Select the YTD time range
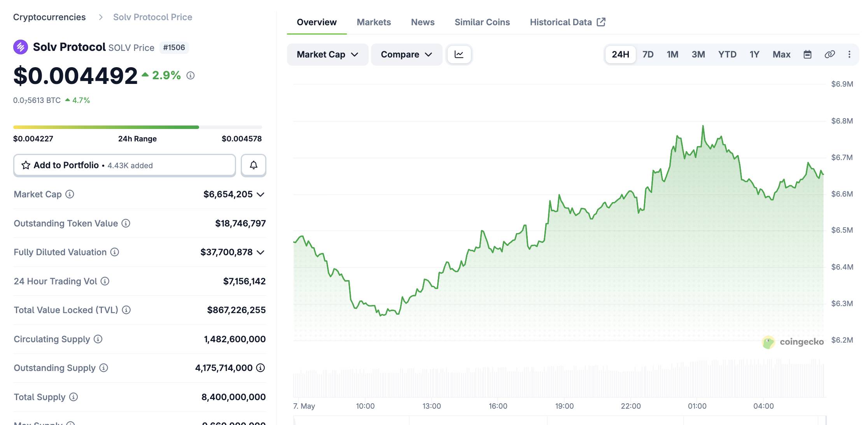Viewport: 868px width, 425px height. tap(727, 54)
